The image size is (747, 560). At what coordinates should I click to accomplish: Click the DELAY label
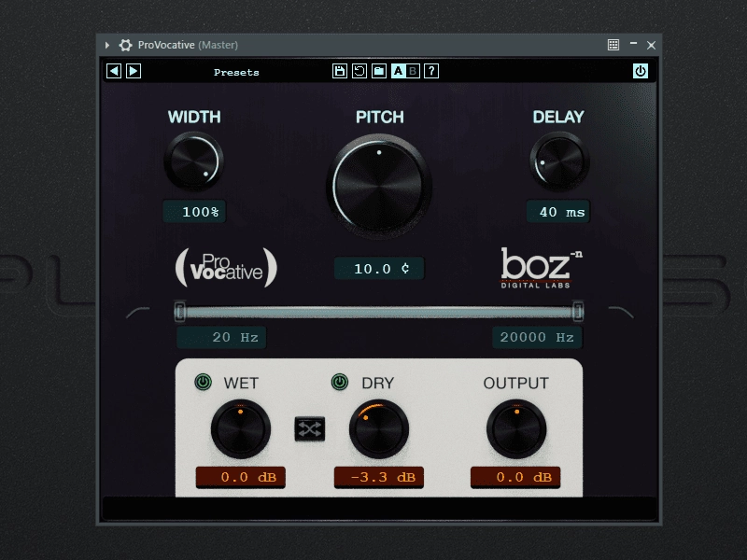coord(558,118)
